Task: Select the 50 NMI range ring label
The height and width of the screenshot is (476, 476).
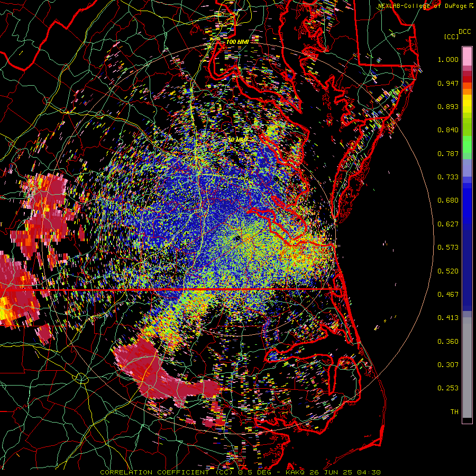Action: tap(237, 140)
